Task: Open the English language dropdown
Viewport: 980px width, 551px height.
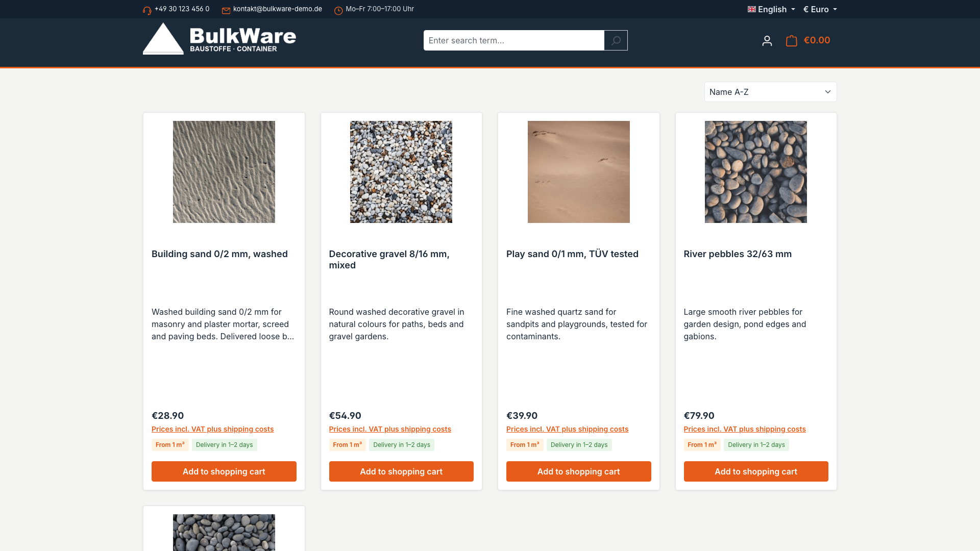Action: [771, 9]
